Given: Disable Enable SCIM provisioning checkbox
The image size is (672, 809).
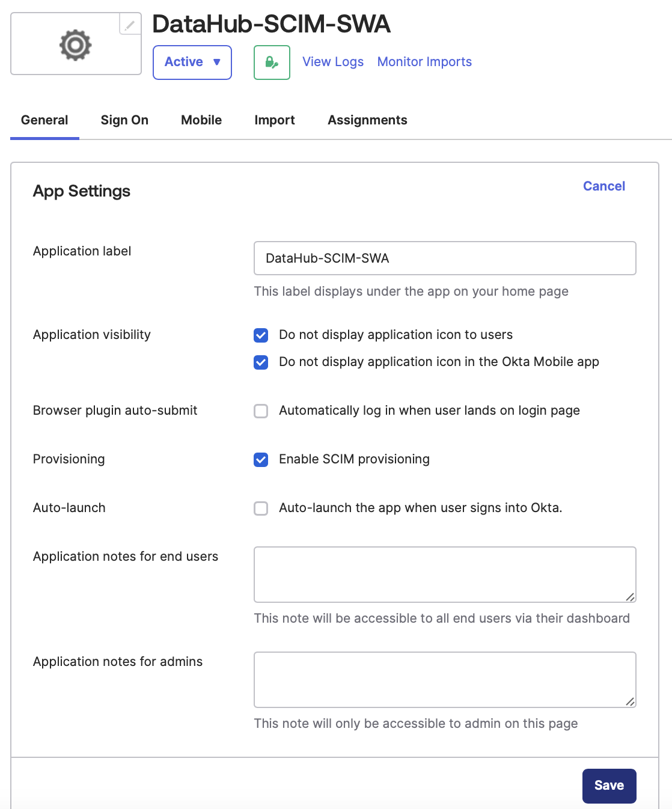Looking at the screenshot, I should 261,459.
